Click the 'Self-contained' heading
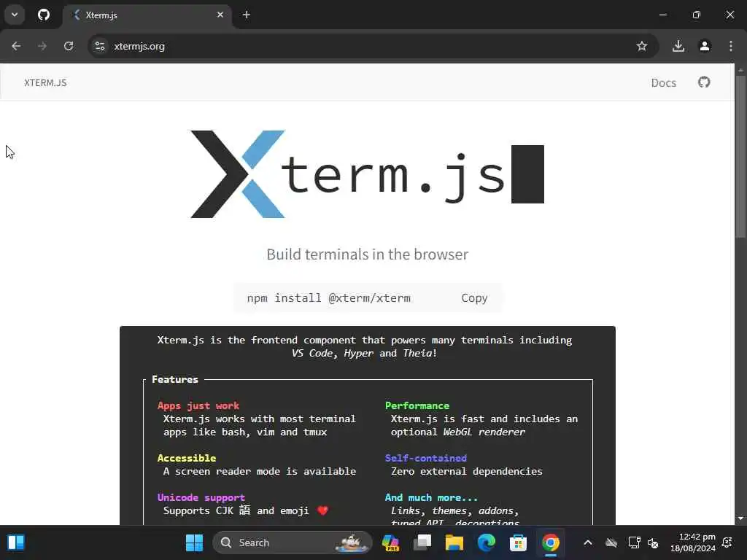 (x=426, y=458)
